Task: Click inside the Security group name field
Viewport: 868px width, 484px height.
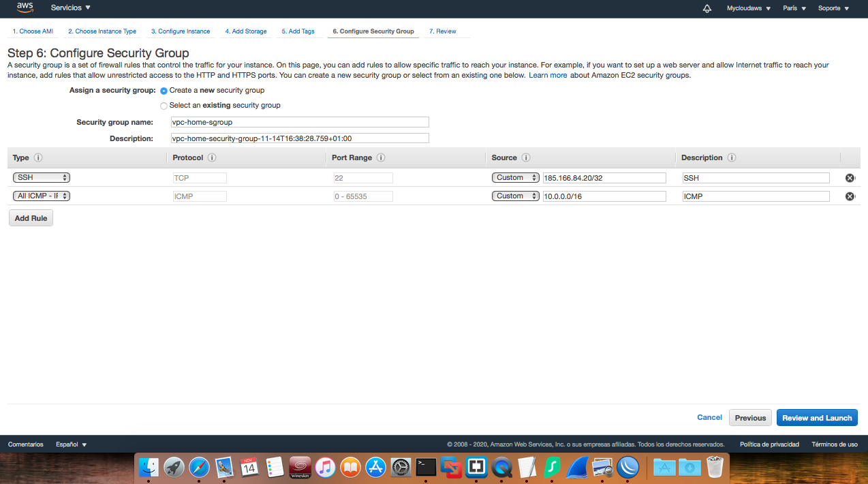Action: point(299,121)
